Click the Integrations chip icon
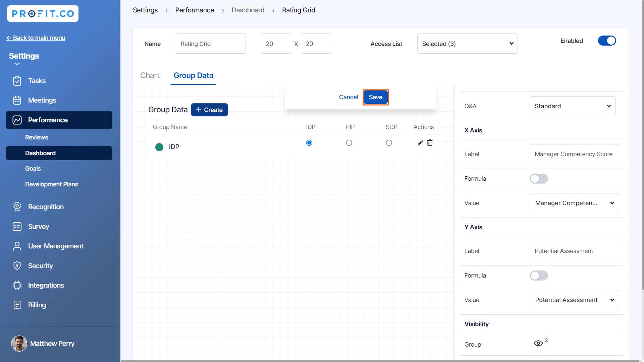 click(17, 285)
